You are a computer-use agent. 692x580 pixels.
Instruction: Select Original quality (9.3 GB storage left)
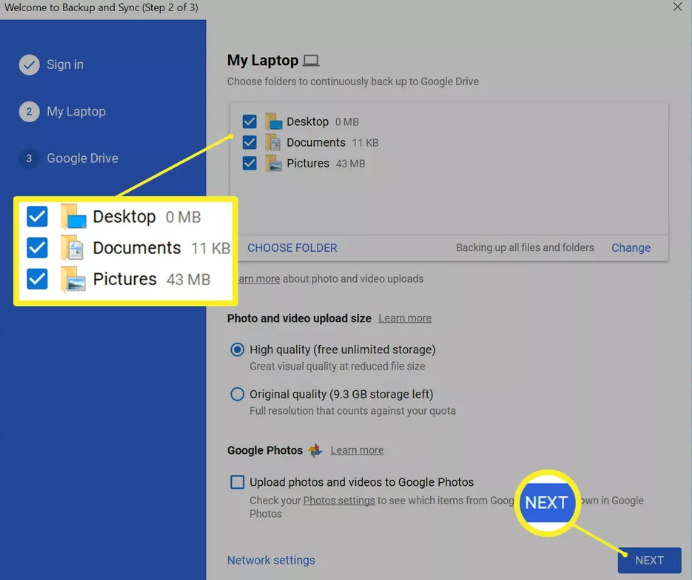tap(237, 394)
